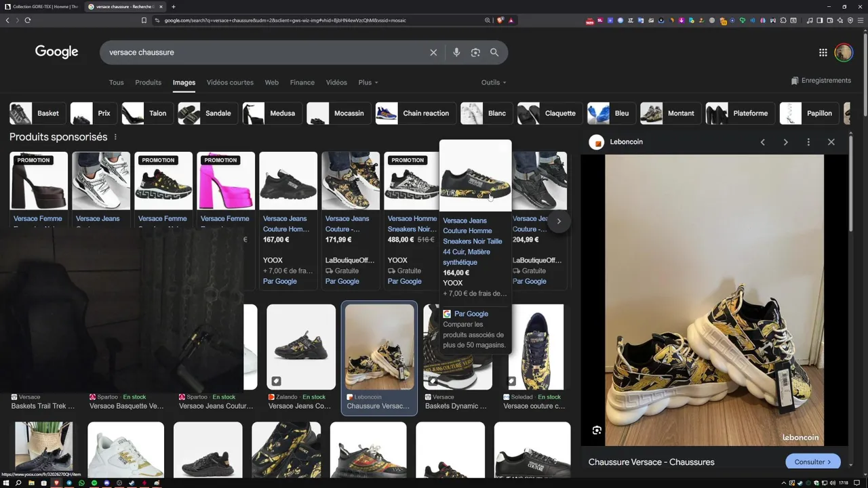
Task: Expand the Plus menu
Action: click(x=368, y=83)
